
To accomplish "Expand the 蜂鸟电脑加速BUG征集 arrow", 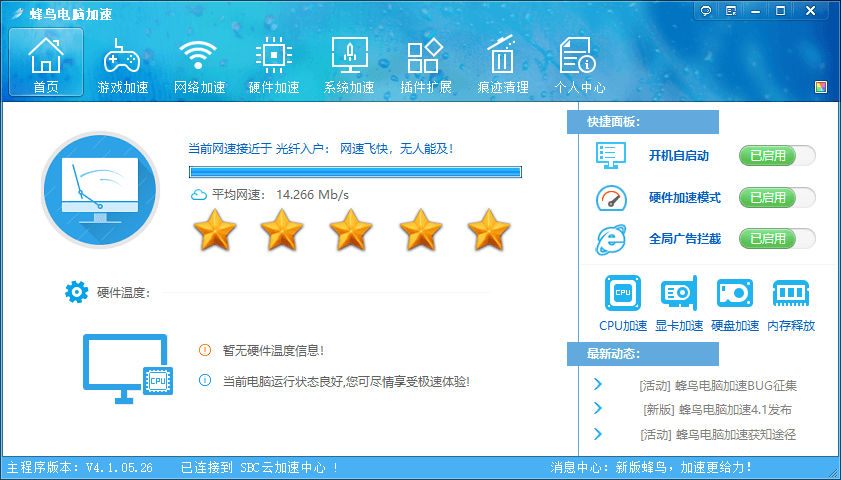I will click(x=598, y=384).
